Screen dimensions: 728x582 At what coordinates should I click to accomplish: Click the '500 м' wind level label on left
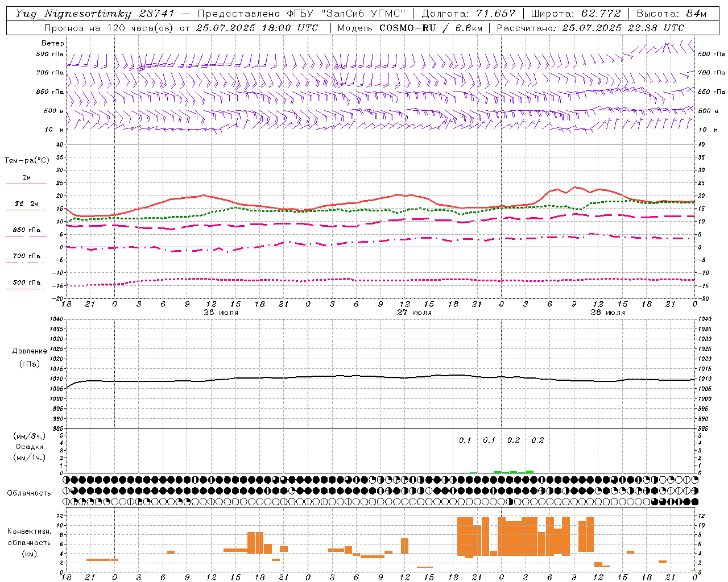[54, 111]
